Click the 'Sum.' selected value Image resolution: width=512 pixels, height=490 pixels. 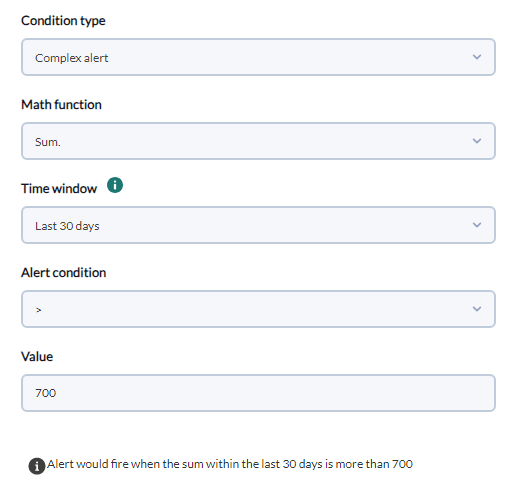[x=48, y=142]
